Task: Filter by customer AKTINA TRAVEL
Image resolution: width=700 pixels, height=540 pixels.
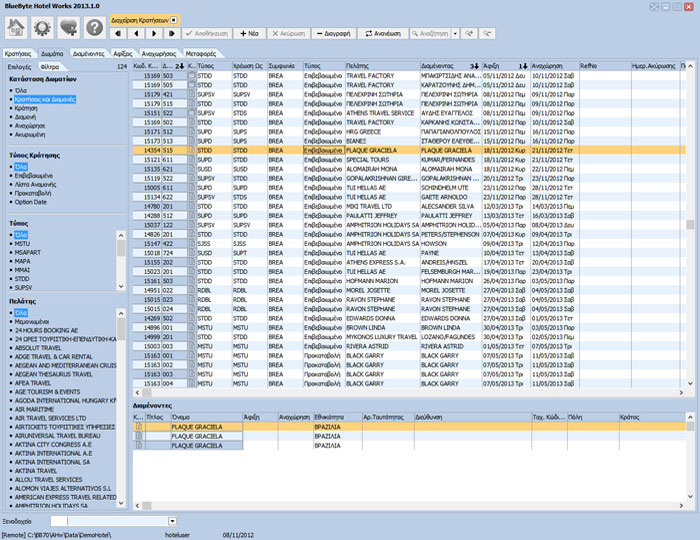Action: coord(36,471)
